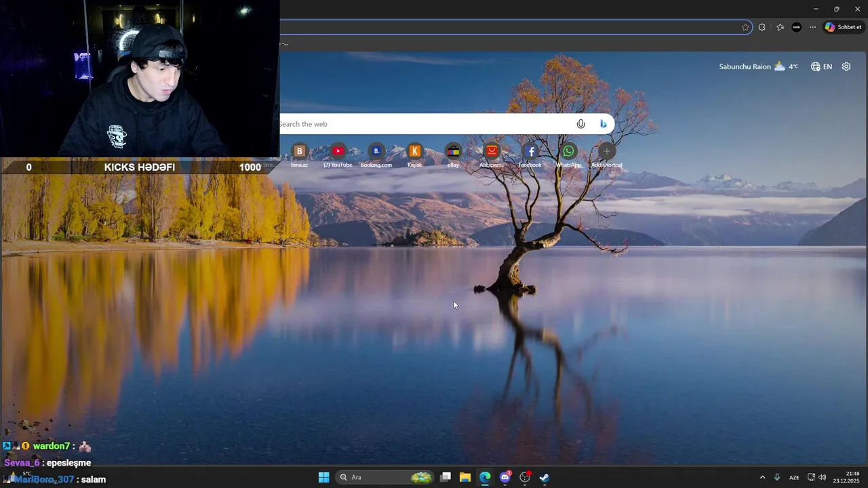Switch the AZE keyboard language indicator
Viewport: 868px width, 488px height.
click(x=794, y=477)
